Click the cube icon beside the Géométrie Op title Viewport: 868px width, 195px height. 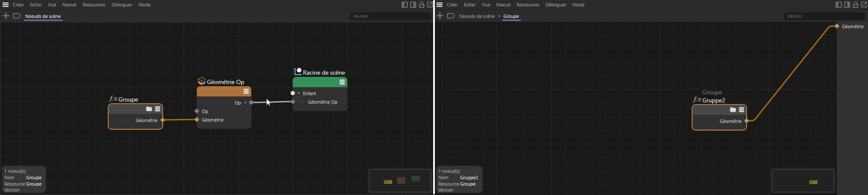pos(202,81)
